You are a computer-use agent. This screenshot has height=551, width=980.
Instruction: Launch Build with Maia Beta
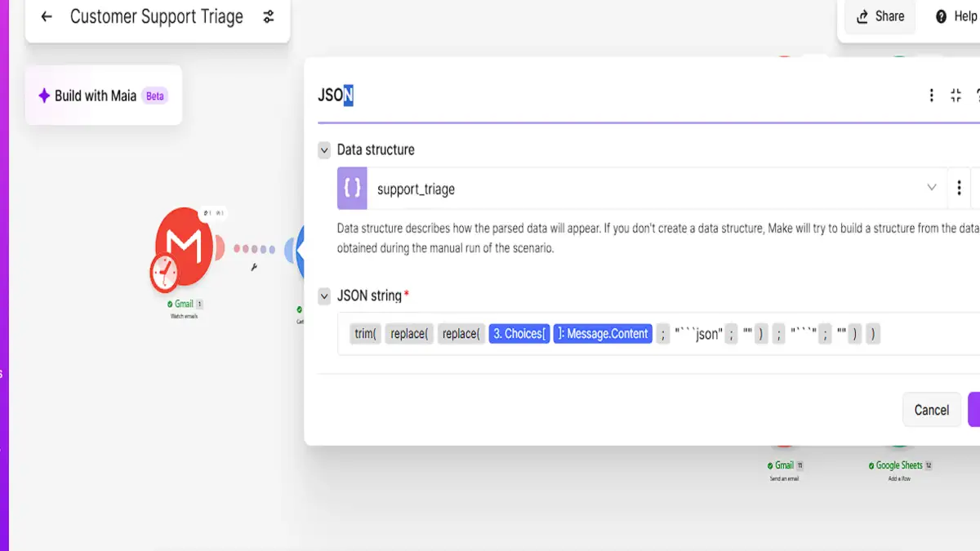point(103,96)
